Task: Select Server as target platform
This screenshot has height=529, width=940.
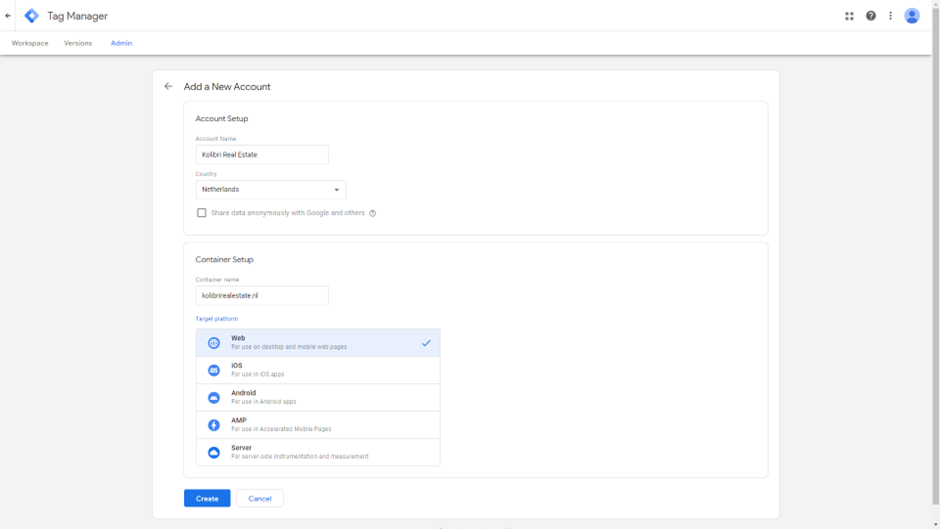Action: coord(318,452)
